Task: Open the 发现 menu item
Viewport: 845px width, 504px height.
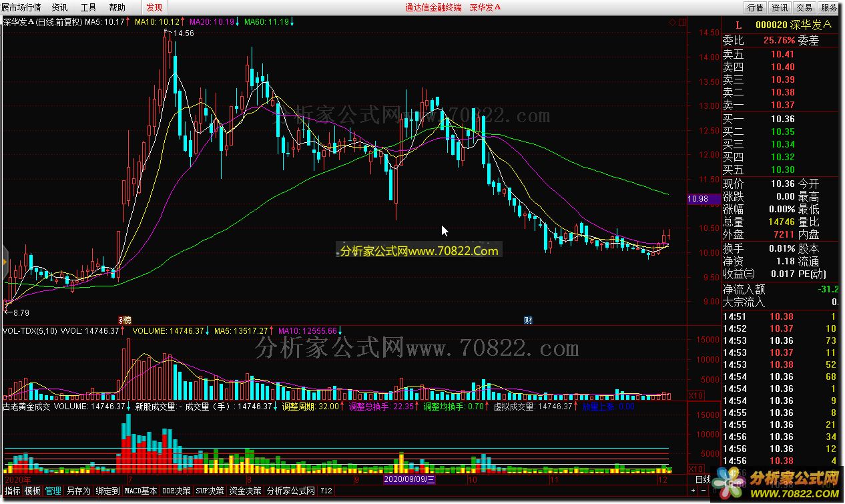Action: tap(154, 7)
